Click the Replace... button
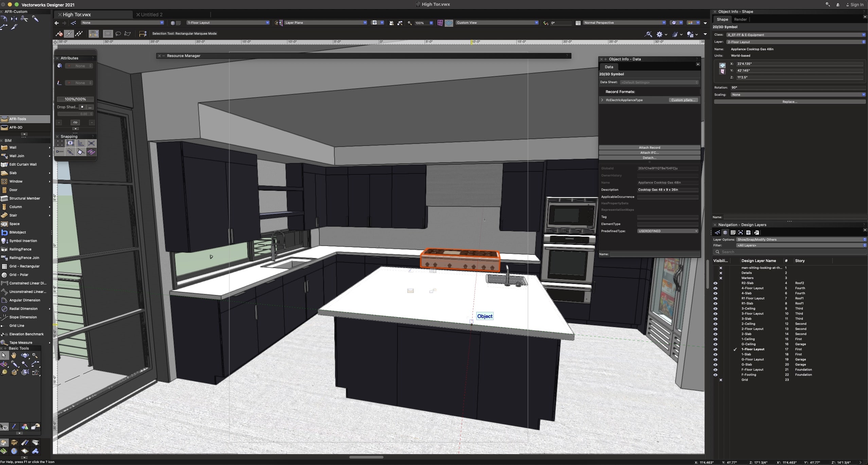This screenshot has height=465, width=868. (x=789, y=102)
